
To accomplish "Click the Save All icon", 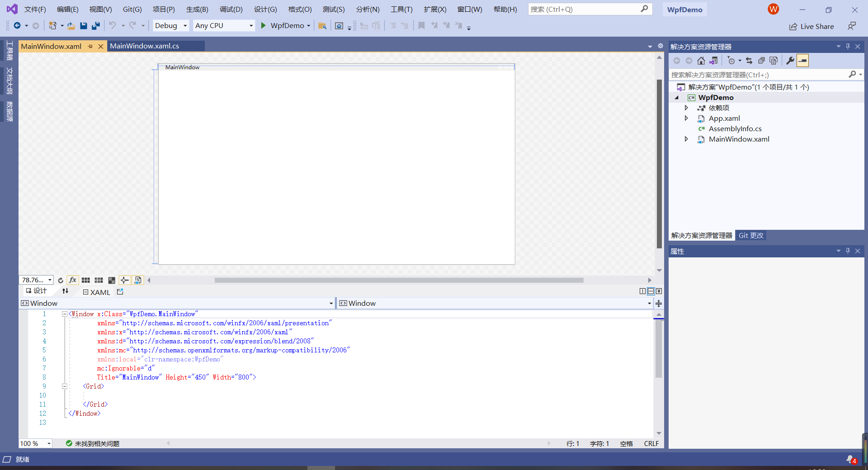I will tap(95, 26).
